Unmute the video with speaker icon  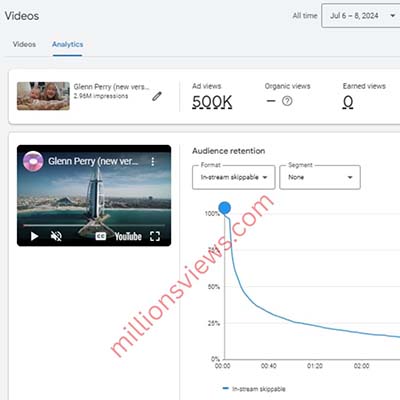tap(56, 236)
